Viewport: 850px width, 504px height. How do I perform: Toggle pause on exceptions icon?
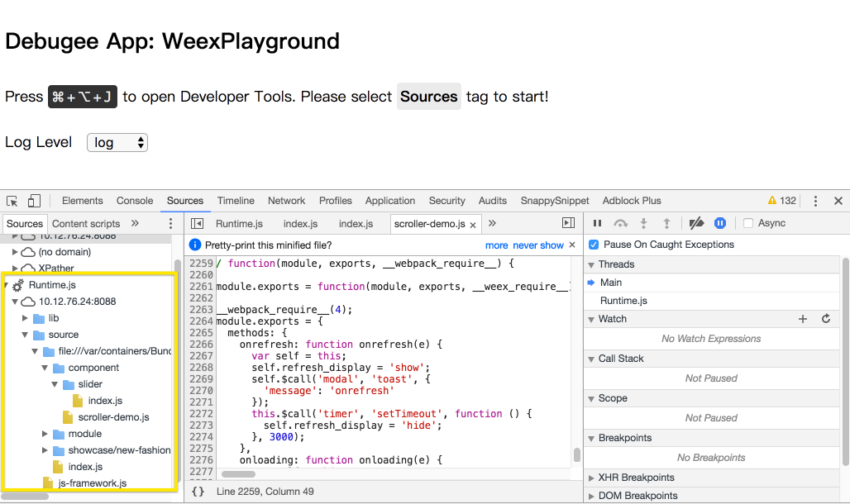720,223
